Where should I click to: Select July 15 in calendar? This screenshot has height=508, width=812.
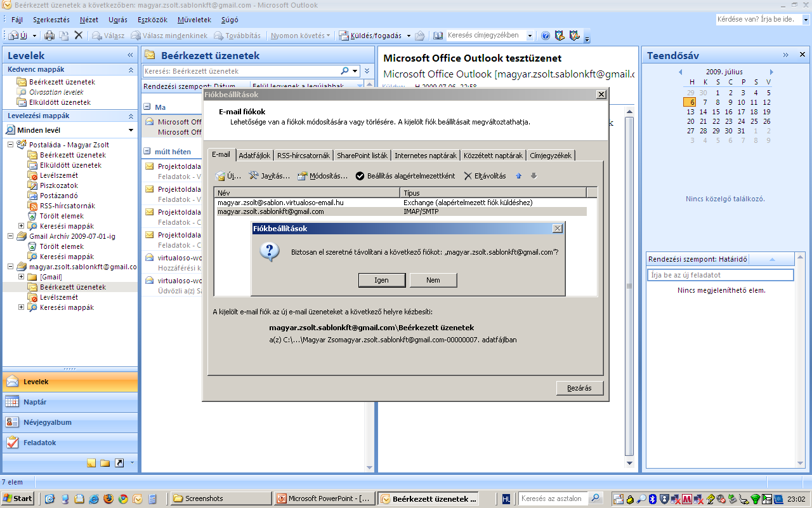[717, 112]
